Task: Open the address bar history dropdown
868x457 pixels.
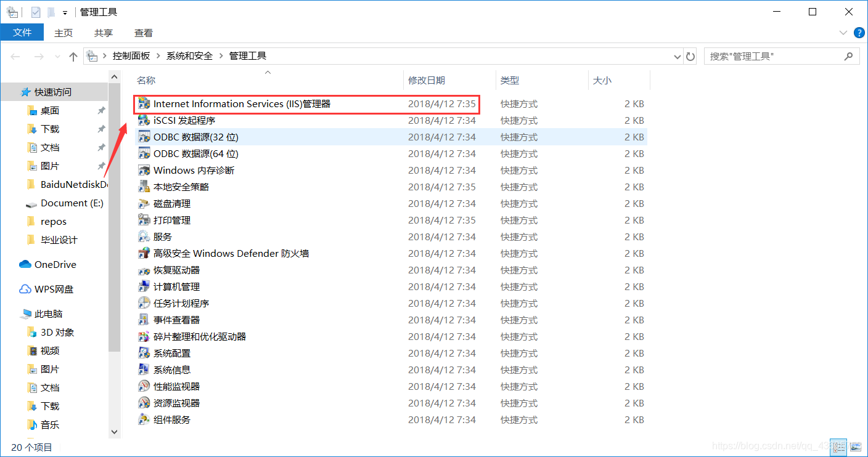Action: 677,56
